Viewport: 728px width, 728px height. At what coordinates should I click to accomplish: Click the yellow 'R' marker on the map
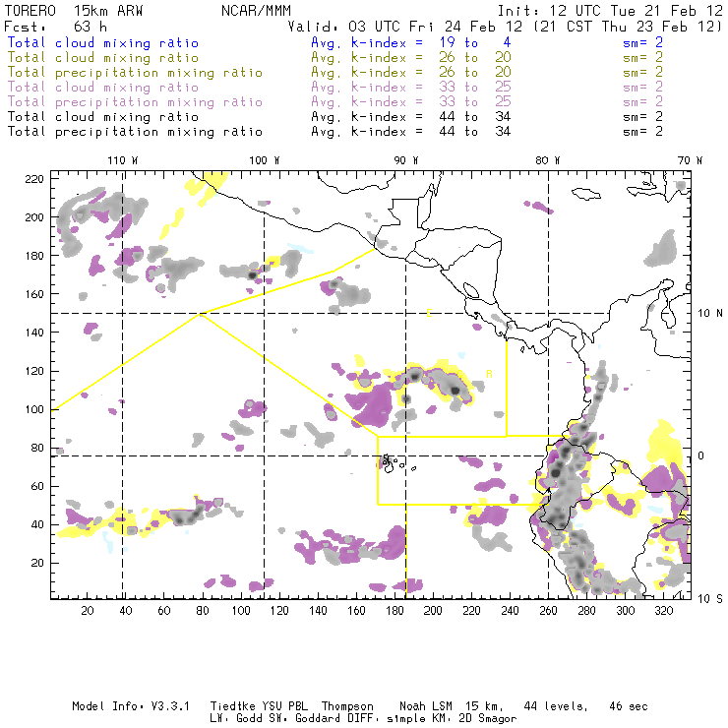[x=489, y=374]
